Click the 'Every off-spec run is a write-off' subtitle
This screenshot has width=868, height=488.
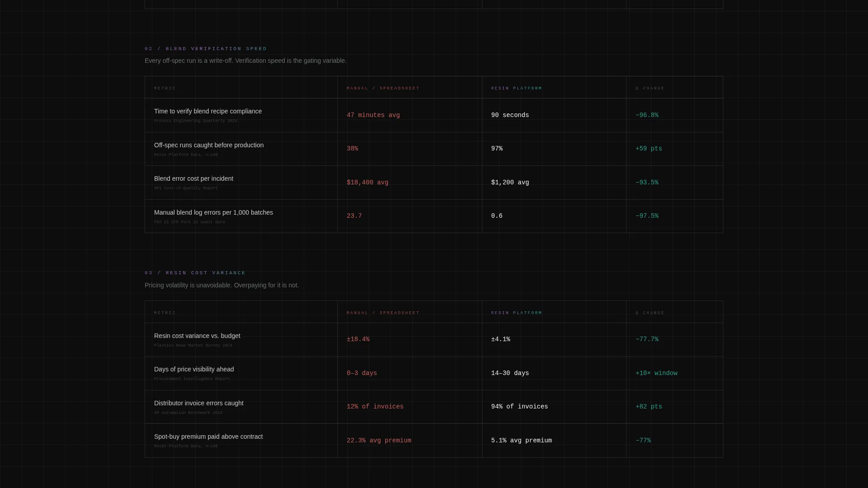245,61
